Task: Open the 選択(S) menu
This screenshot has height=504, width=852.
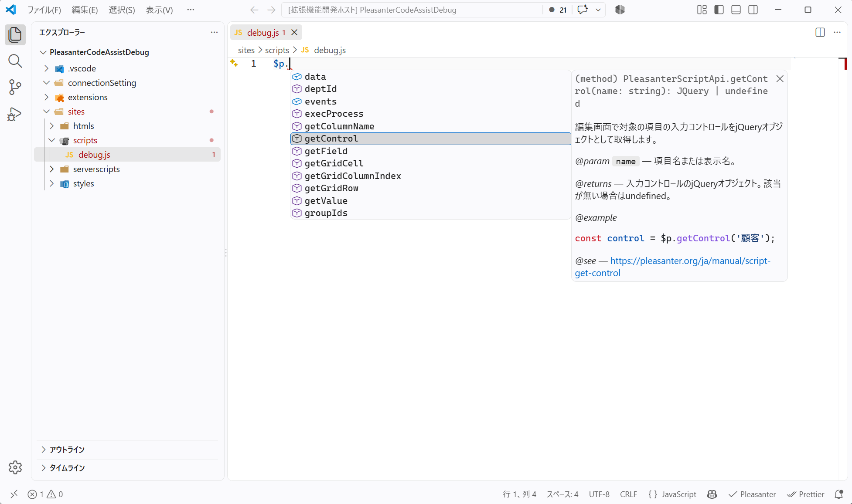Action: (x=122, y=10)
